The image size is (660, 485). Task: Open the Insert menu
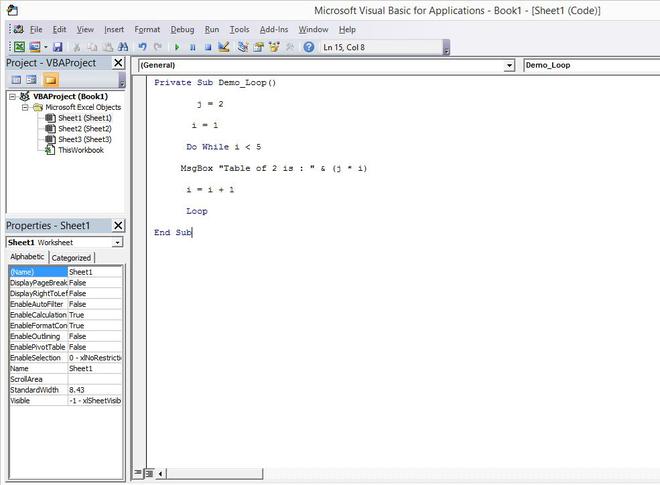114,29
